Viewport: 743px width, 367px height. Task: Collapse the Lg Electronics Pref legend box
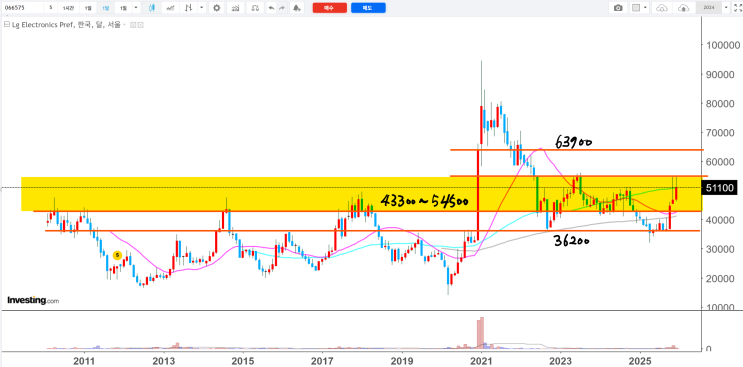tap(7, 25)
